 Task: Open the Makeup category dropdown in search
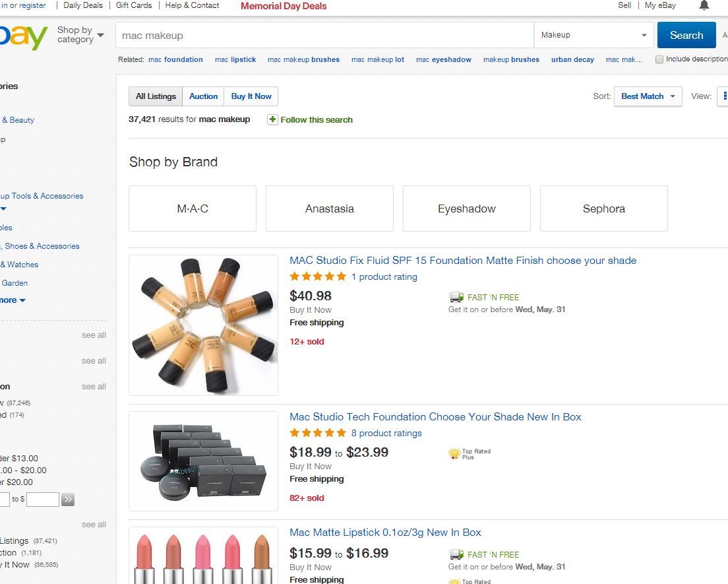(x=593, y=35)
